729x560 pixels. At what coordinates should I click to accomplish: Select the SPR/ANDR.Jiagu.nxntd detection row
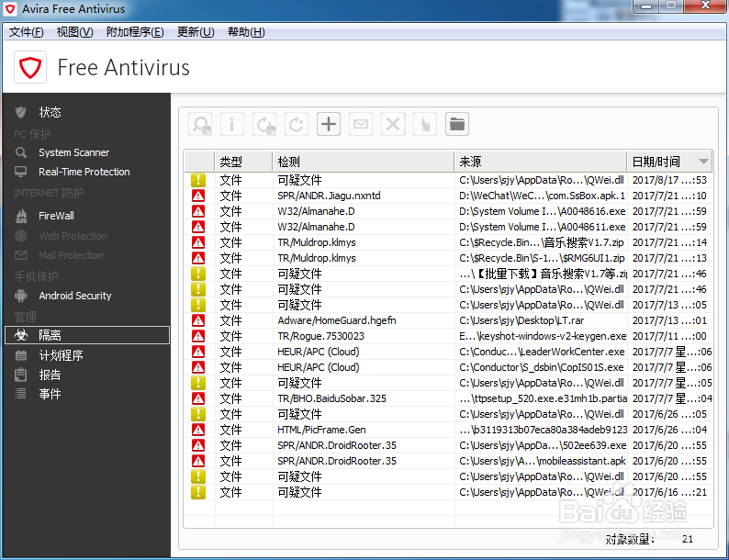pos(449,196)
